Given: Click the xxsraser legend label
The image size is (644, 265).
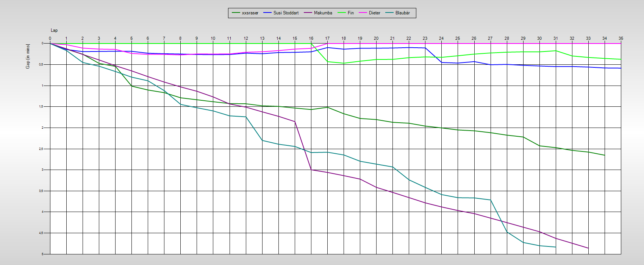Looking at the screenshot, I should pyautogui.click(x=250, y=13).
